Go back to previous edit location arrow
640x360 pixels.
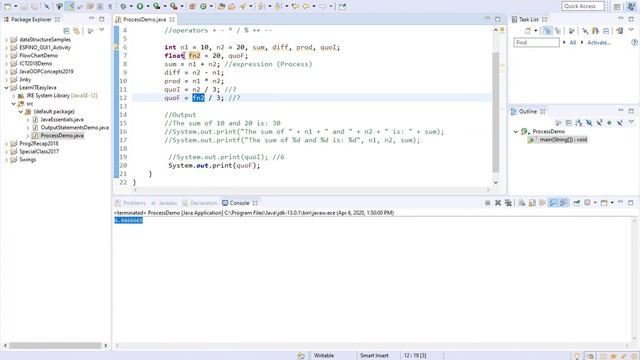click(296, 6)
